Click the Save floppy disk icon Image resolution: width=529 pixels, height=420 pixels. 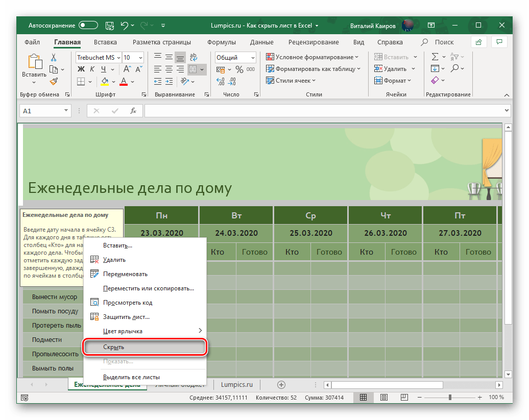(109, 25)
